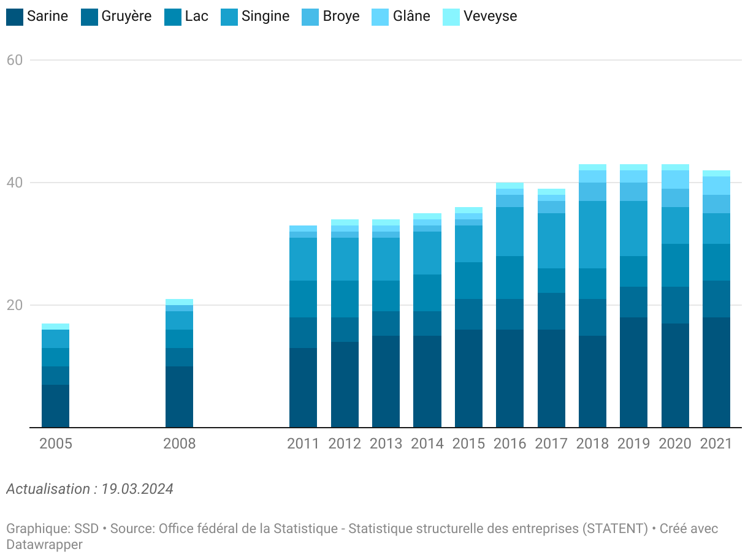
Task: Select the Sarine segment of the 2005 bar
Action: click(55, 406)
